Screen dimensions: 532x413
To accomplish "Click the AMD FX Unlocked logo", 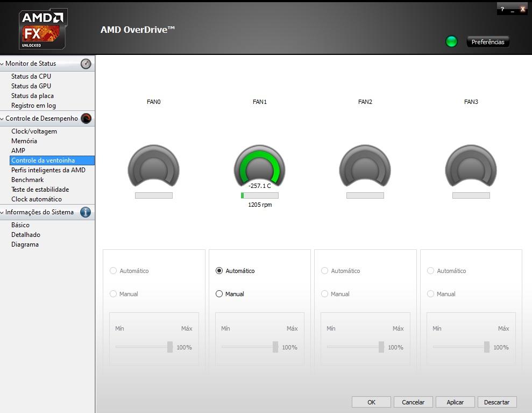I will pyautogui.click(x=43, y=29).
